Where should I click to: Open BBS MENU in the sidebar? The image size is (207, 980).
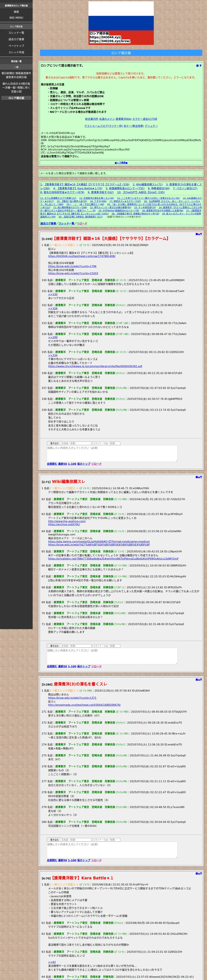[16, 17]
